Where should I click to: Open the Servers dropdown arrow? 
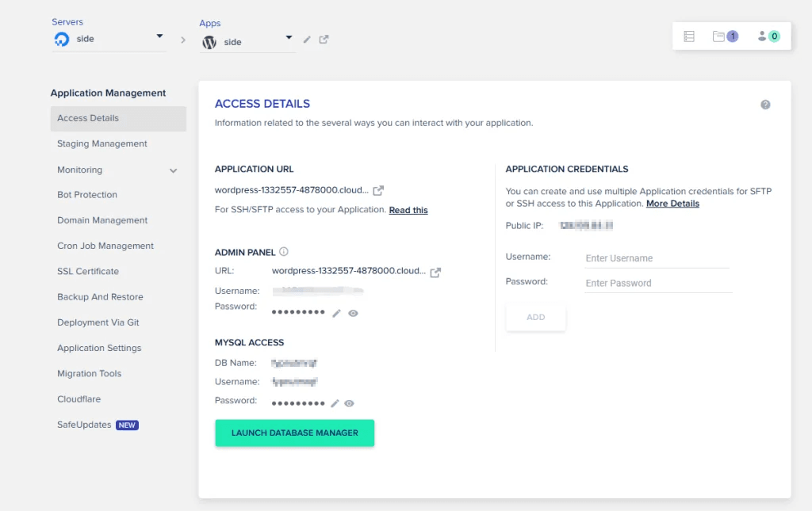(159, 36)
